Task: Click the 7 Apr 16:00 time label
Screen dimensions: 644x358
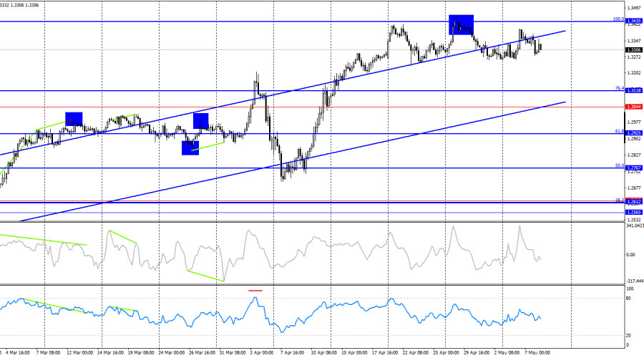Action: click(292, 353)
